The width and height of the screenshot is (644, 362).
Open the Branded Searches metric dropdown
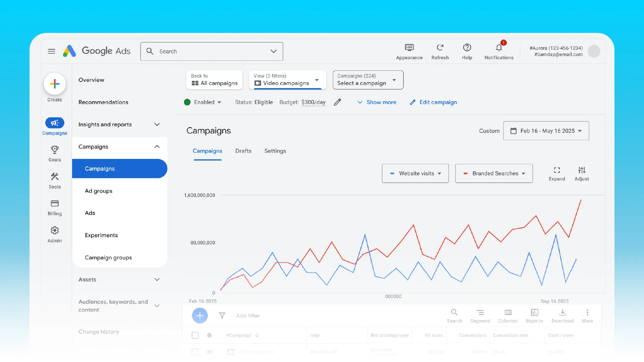click(494, 173)
